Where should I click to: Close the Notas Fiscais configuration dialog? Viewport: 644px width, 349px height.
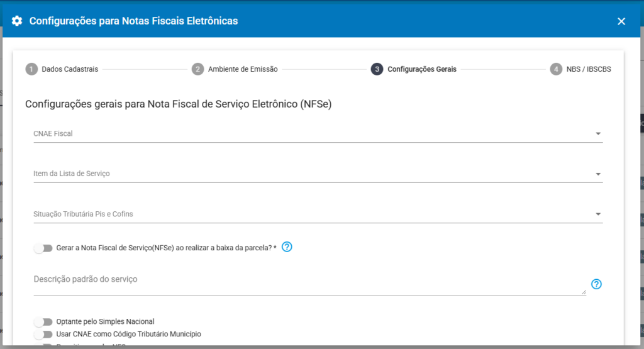tap(621, 21)
